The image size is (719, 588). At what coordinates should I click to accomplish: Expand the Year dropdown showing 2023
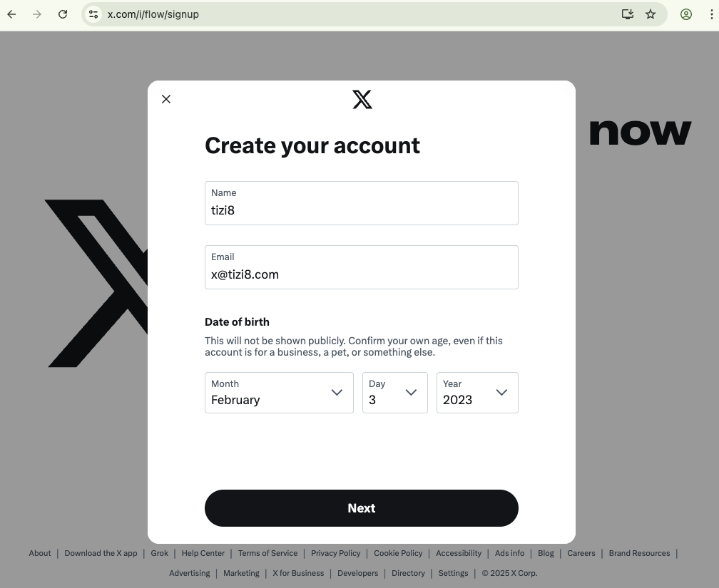click(477, 393)
